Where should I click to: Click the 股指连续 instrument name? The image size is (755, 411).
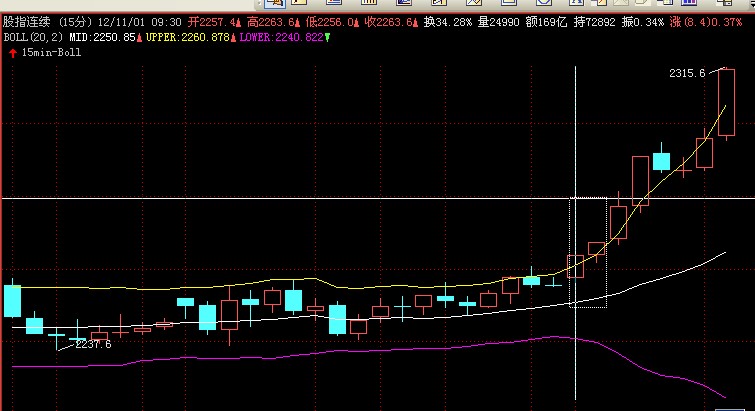[x=26, y=22]
